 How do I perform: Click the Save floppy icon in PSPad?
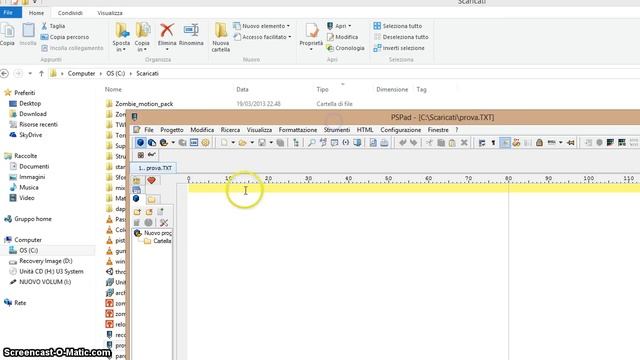[x=262, y=142]
